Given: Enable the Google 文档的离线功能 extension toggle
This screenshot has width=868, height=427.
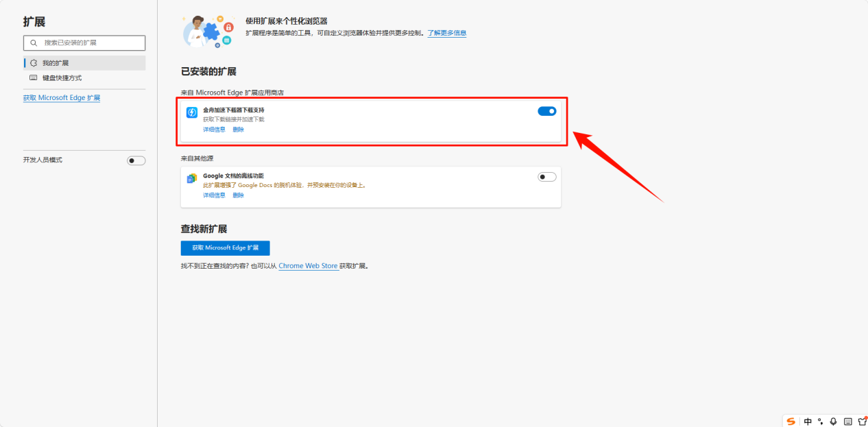Looking at the screenshot, I should pyautogui.click(x=546, y=177).
